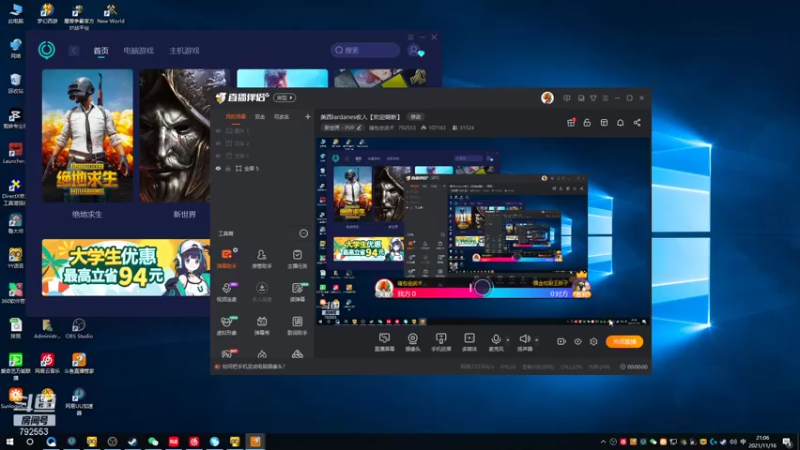
Task: Switch to 电脑游戏 tab in UU window
Action: pos(138,51)
